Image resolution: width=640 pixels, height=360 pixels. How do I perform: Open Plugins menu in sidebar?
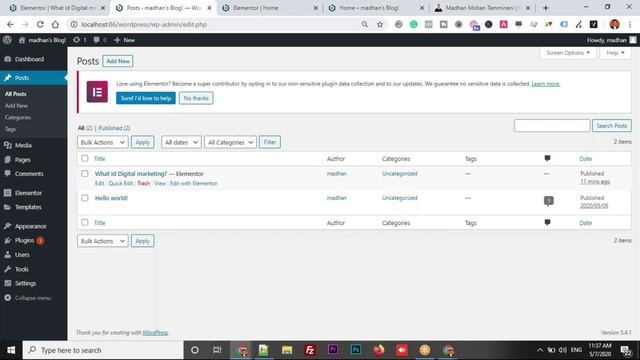(24, 240)
